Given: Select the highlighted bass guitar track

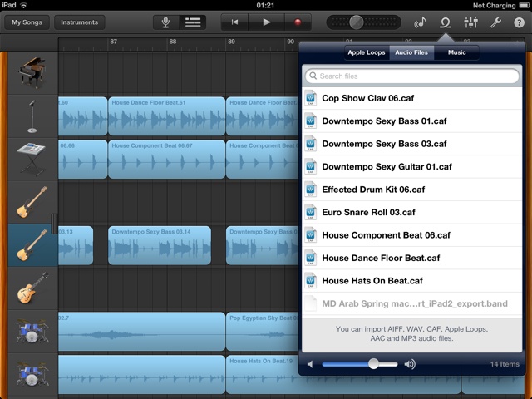Looking at the screenshot, I should tap(32, 245).
